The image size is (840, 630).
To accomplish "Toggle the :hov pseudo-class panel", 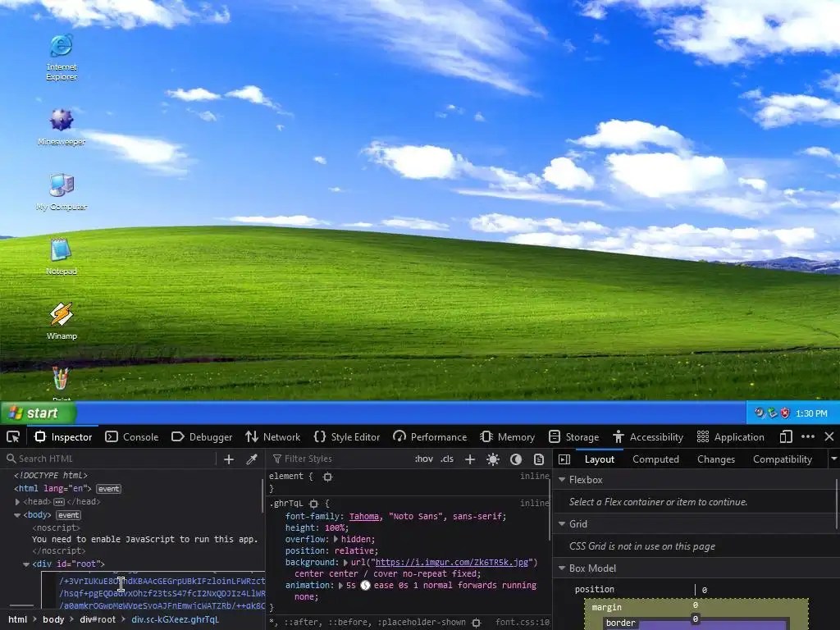I will tap(424, 459).
